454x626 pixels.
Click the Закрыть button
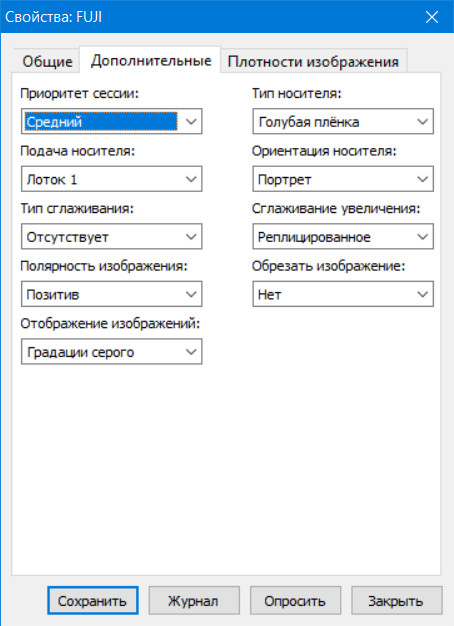coord(397,601)
